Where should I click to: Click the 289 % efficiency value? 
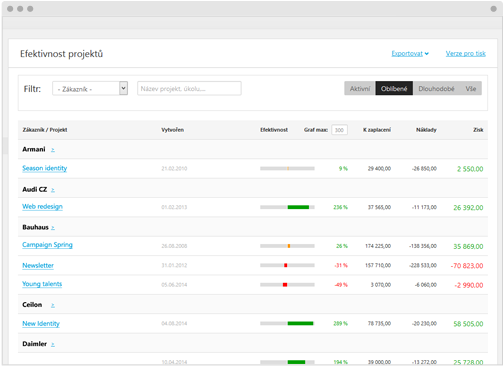340,323
